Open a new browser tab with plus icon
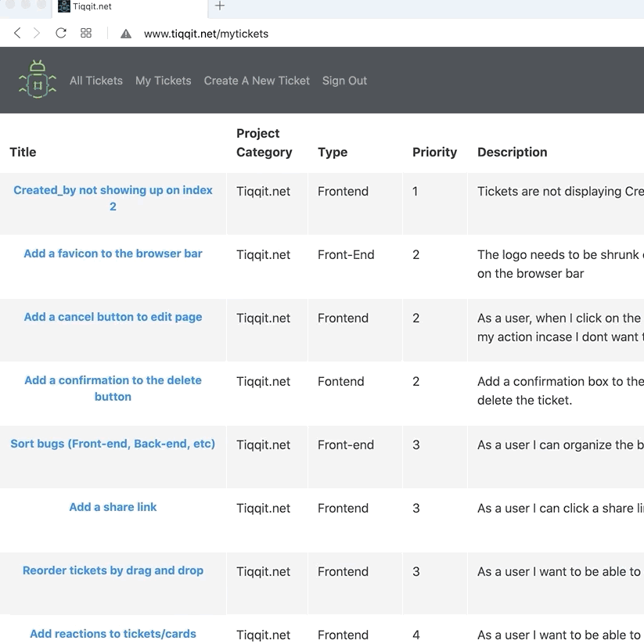This screenshot has width=644, height=644. [x=220, y=5]
